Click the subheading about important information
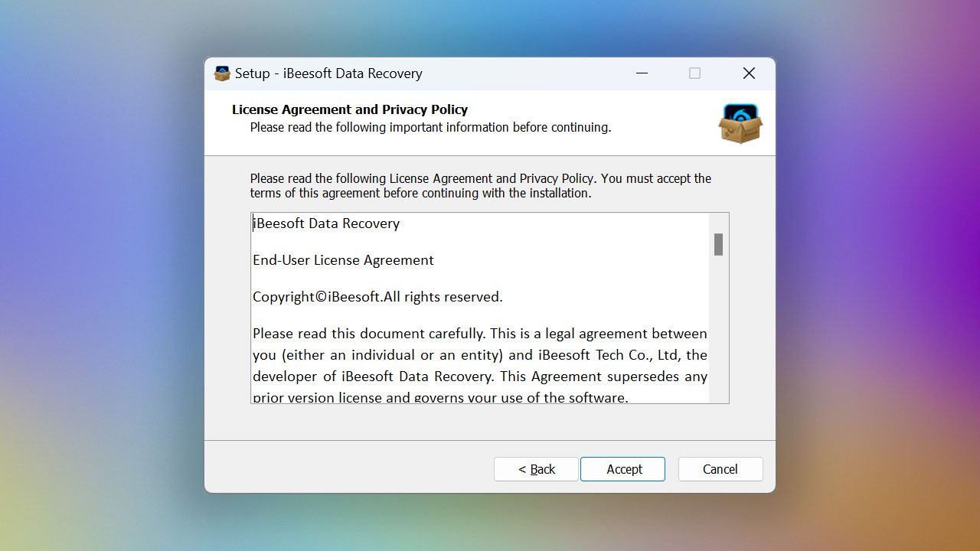This screenshot has height=551, width=980. click(x=430, y=127)
